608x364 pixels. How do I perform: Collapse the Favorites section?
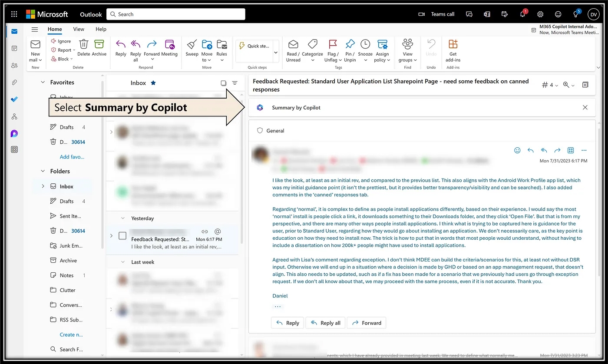pos(43,83)
